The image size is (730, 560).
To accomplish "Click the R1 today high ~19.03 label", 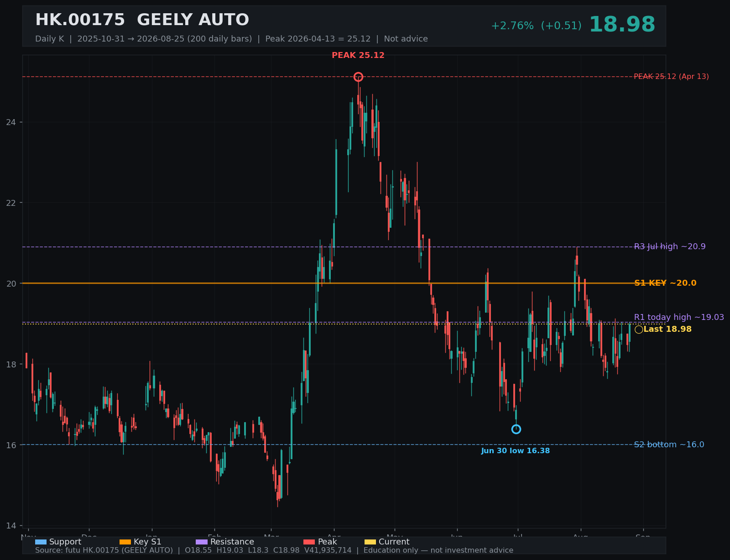I will pyautogui.click(x=679, y=317).
